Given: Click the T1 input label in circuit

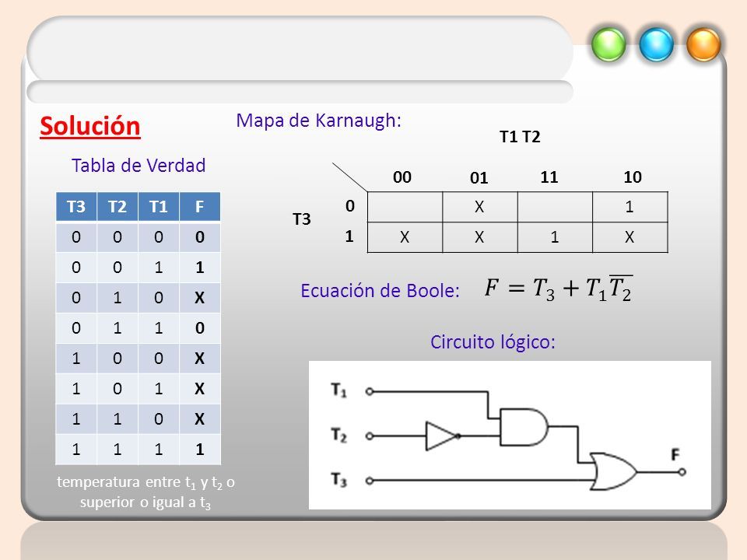Looking at the screenshot, I should pos(338,390).
